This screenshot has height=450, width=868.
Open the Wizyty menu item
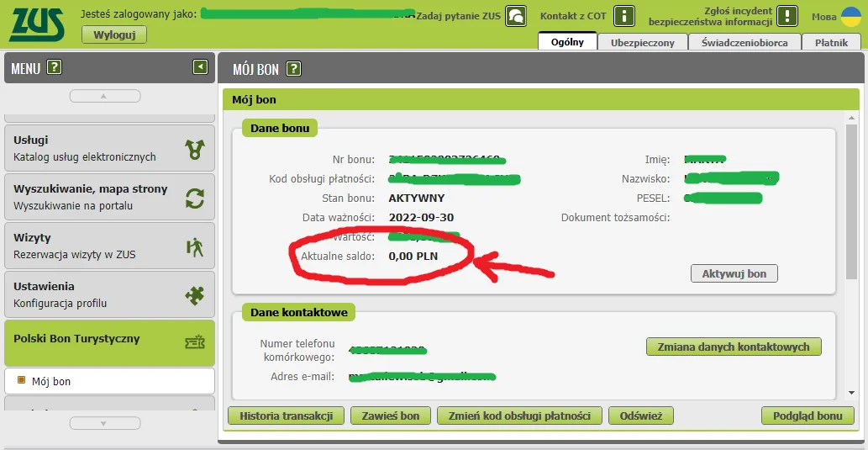109,246
